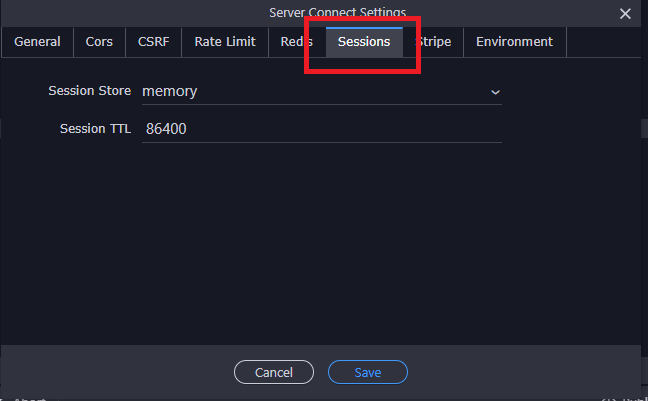Switch to the Stripe tab
Viewport: 648px width, 401px height.
pyautogui.click(x=433, y=42)
